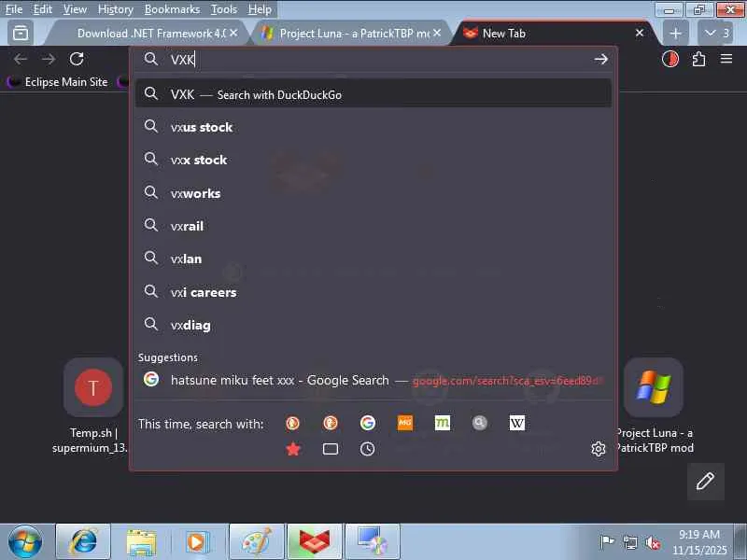
Task: Close the Project Luna tab
Action: (437, 33)
